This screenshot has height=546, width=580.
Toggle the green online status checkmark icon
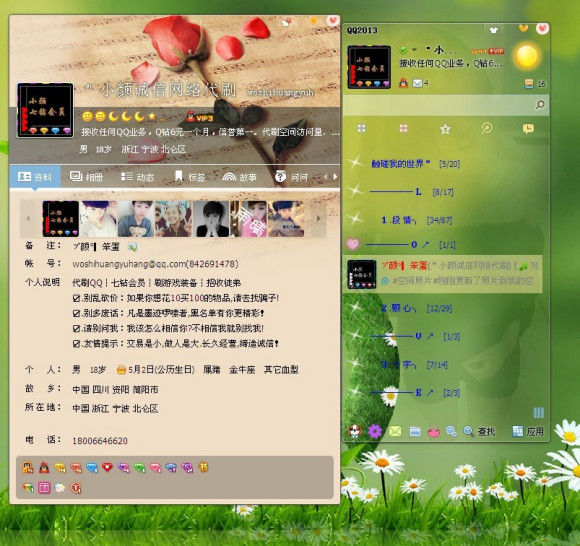(403, 50)
